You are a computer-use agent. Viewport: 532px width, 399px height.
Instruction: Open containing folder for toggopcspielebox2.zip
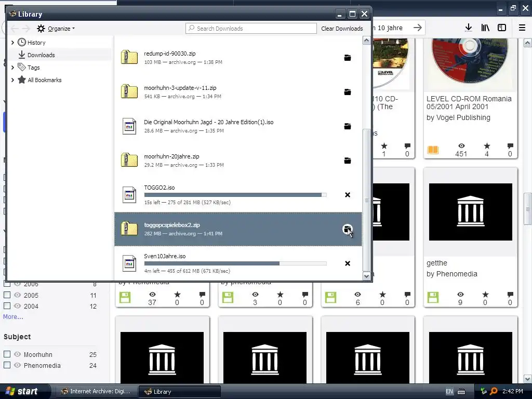click(x=348, y=229)
